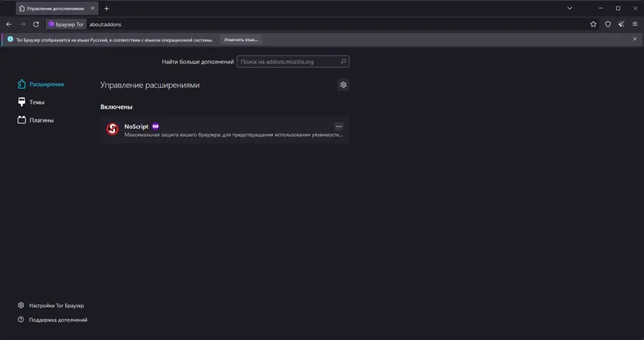644x340 pixels.
Task: Bookmark the page with the star icon
Action: tap(593, 24)
